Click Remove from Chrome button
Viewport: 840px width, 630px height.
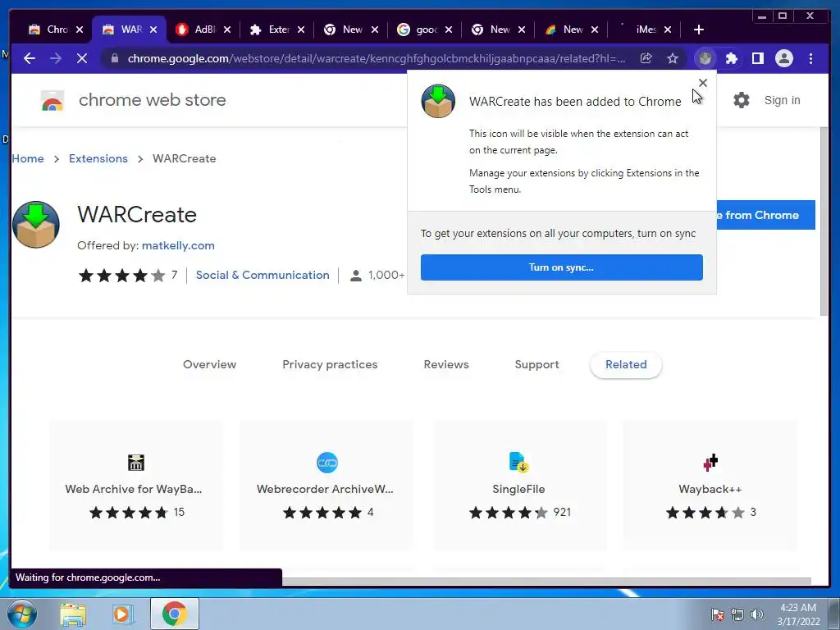click(765, 216)
